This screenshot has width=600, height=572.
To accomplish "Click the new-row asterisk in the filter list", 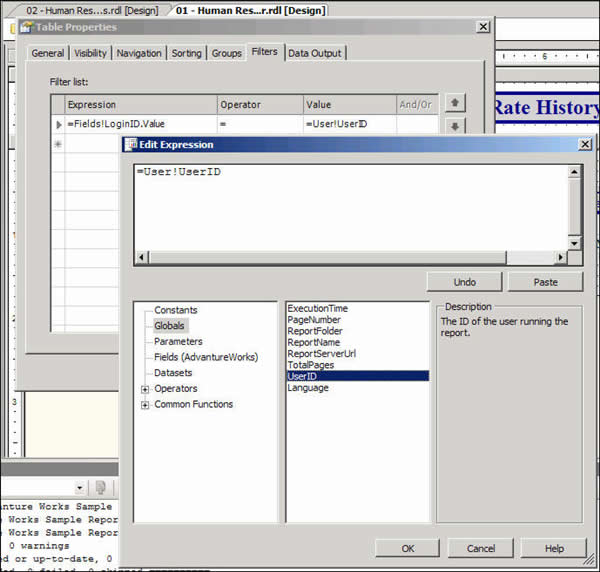I will 57,144.
